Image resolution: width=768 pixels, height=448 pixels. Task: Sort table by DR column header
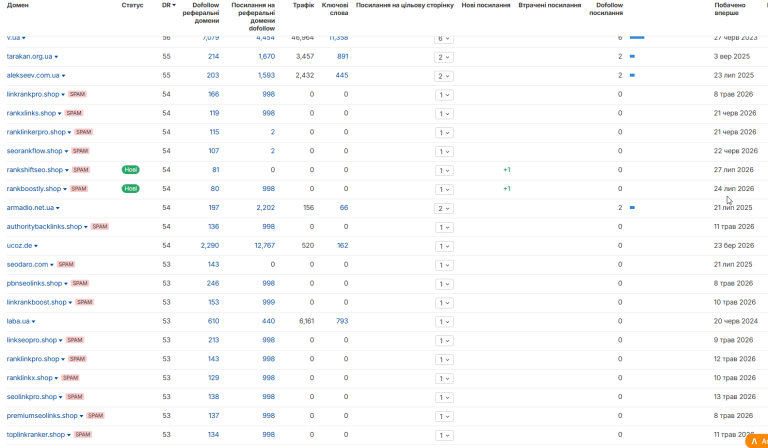168,5
